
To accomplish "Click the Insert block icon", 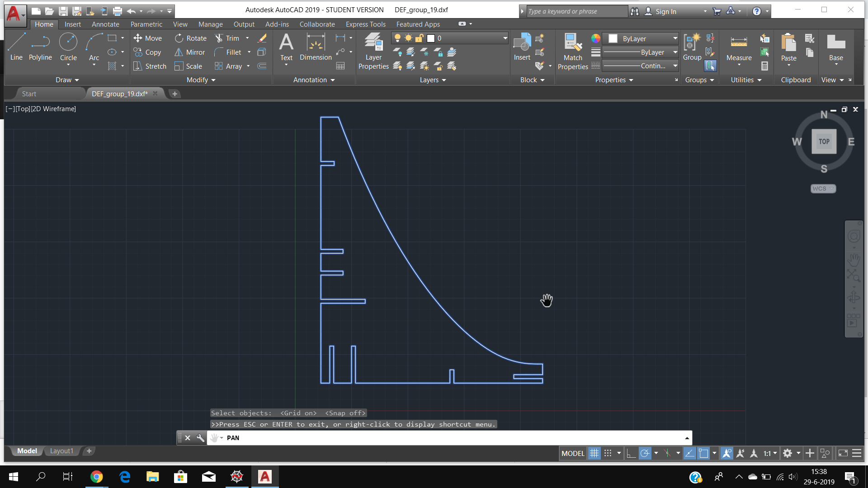I will pyautogui.click(x=522, y=47).
